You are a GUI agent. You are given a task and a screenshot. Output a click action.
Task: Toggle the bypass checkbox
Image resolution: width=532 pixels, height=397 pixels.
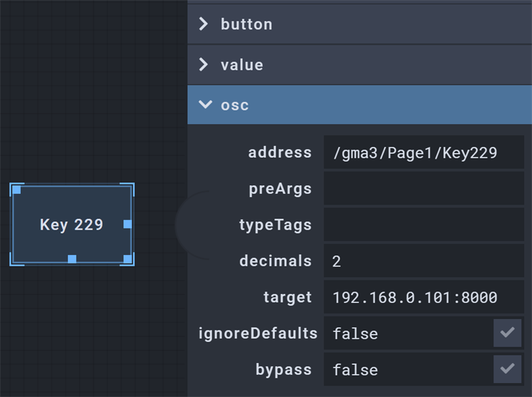(507, 369)
